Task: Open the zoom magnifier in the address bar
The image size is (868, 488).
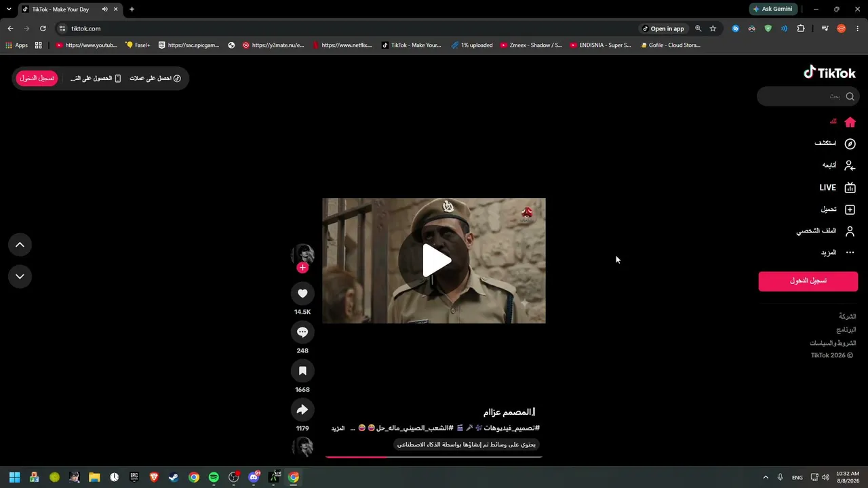Action: pyautogui.click(x=698, y=28)
